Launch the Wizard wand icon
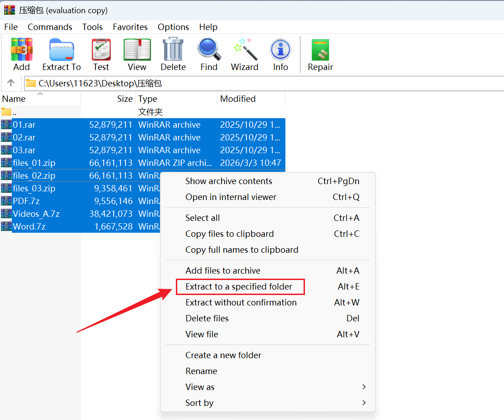The height and width of the screenshot is (420, 504). click(245, 50)
